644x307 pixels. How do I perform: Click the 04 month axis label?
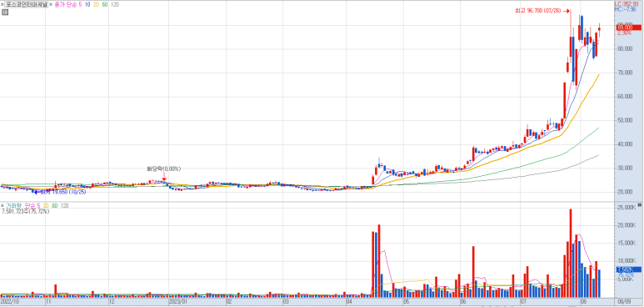point(350,302)
